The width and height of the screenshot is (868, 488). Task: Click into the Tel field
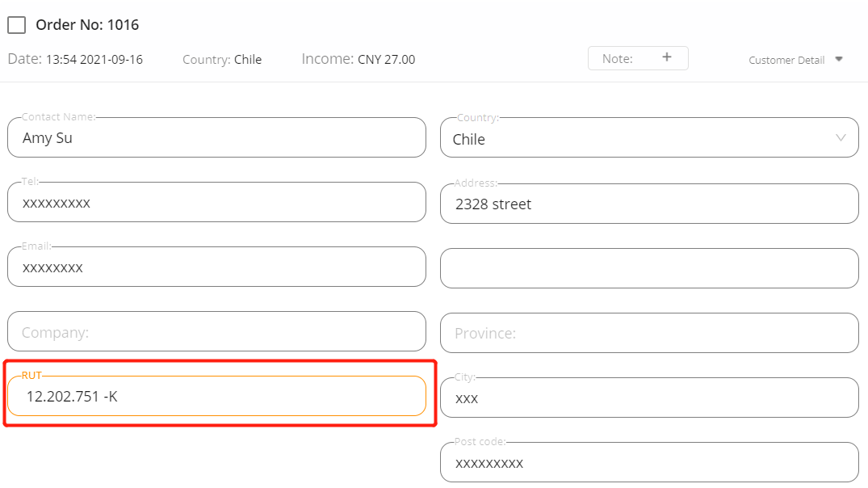click(x=216, y=202)
